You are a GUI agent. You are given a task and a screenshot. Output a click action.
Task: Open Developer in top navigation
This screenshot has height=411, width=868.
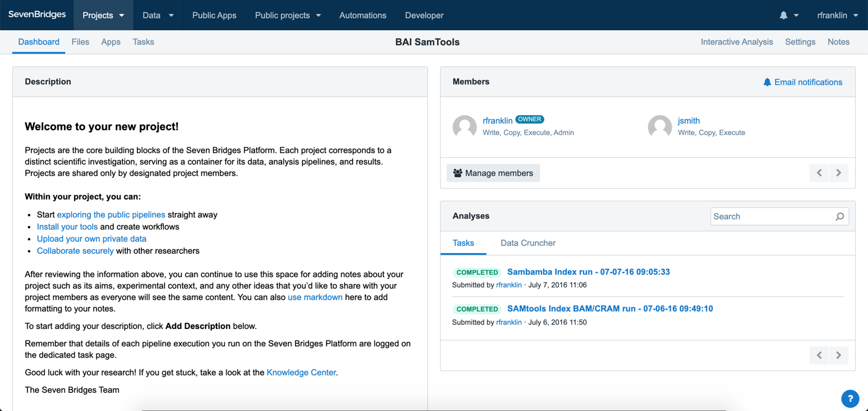click(x=424, y=15)
